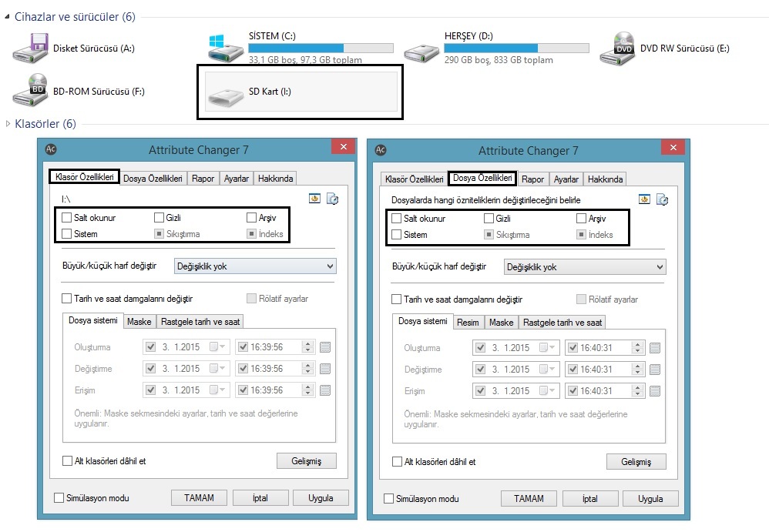The image size is (769, 532).
Task: Click the SİSTEM (C:) capacity bar
Action: pos(321,48)
